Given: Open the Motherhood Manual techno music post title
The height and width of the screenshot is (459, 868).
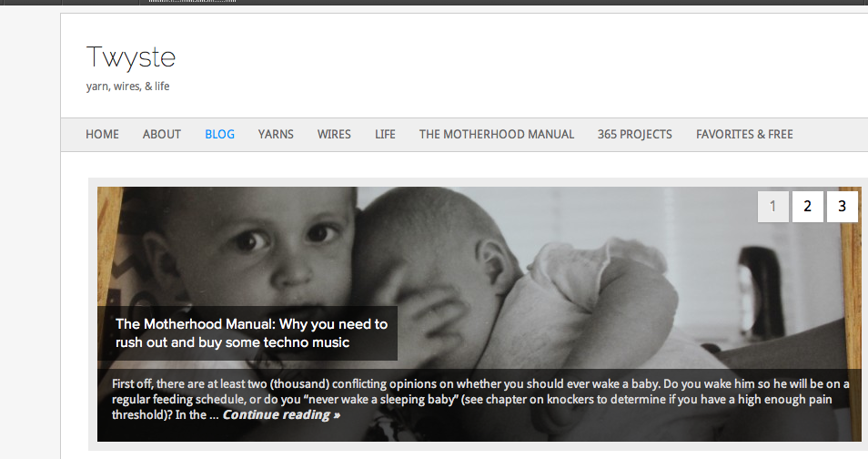Looking at the screenshot, I should click(x=250, y=333).
